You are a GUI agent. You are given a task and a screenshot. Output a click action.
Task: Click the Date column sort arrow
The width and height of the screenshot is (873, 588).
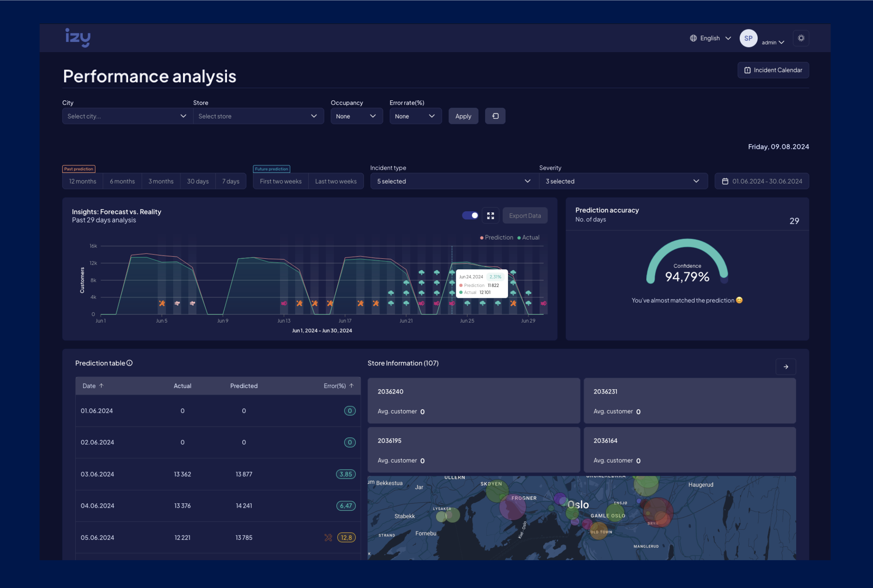click(102, 386)
